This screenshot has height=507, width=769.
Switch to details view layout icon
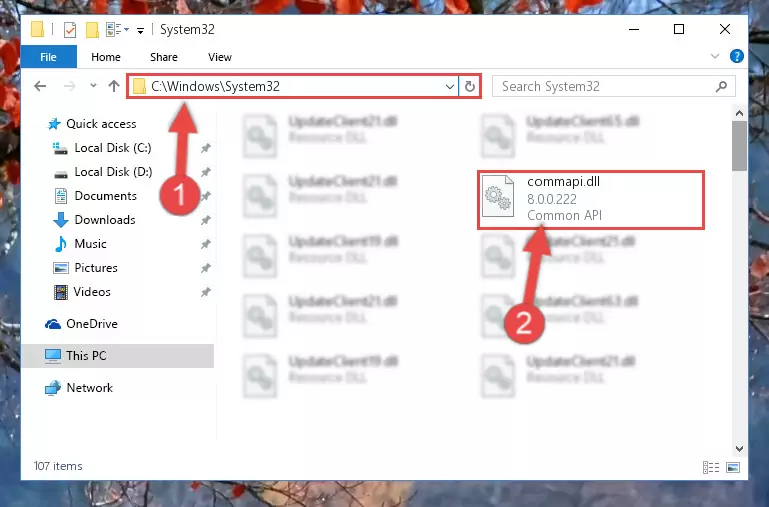(x=711, y=467)
